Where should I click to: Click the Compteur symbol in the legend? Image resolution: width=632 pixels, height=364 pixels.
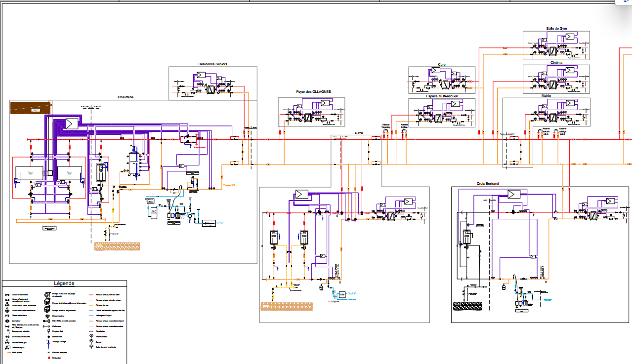[x=7, y=321]
